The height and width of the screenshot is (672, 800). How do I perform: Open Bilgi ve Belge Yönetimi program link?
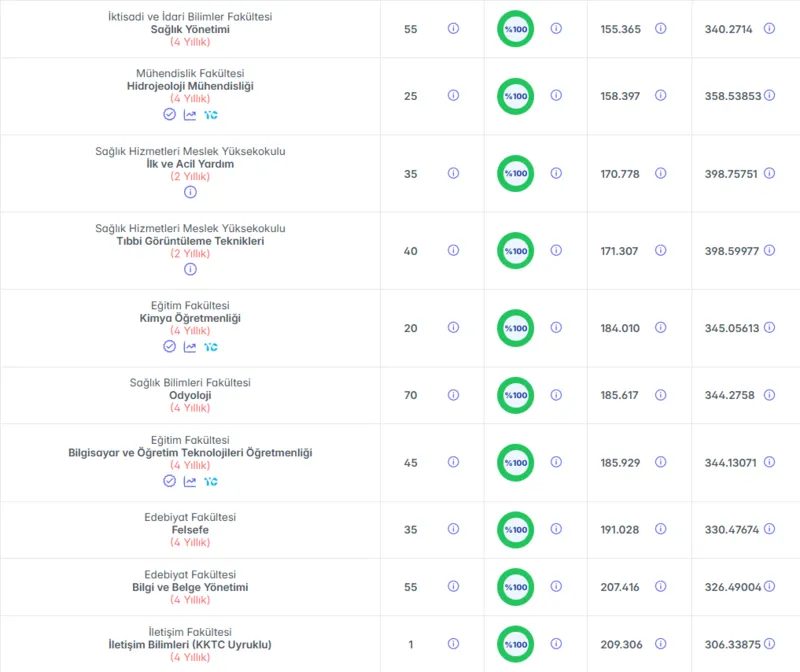coord(190,587)
